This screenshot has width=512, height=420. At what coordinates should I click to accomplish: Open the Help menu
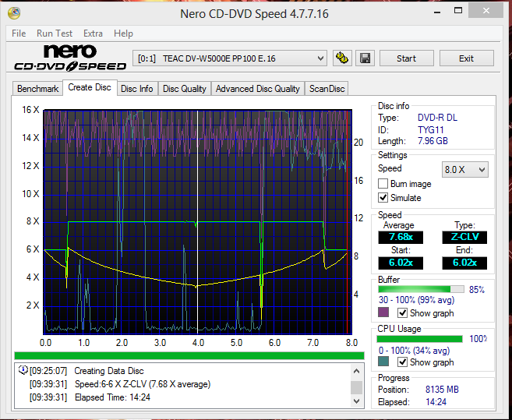pos(123,34)
